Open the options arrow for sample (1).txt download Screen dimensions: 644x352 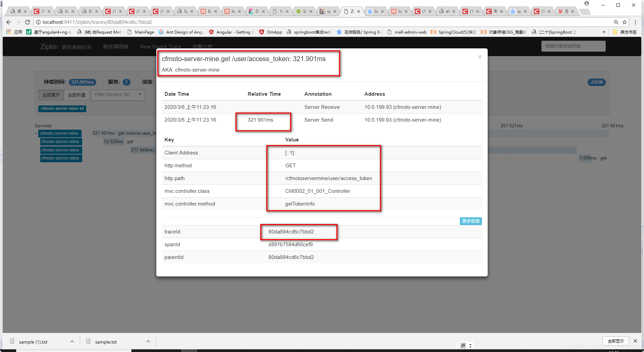pos(72,341)
